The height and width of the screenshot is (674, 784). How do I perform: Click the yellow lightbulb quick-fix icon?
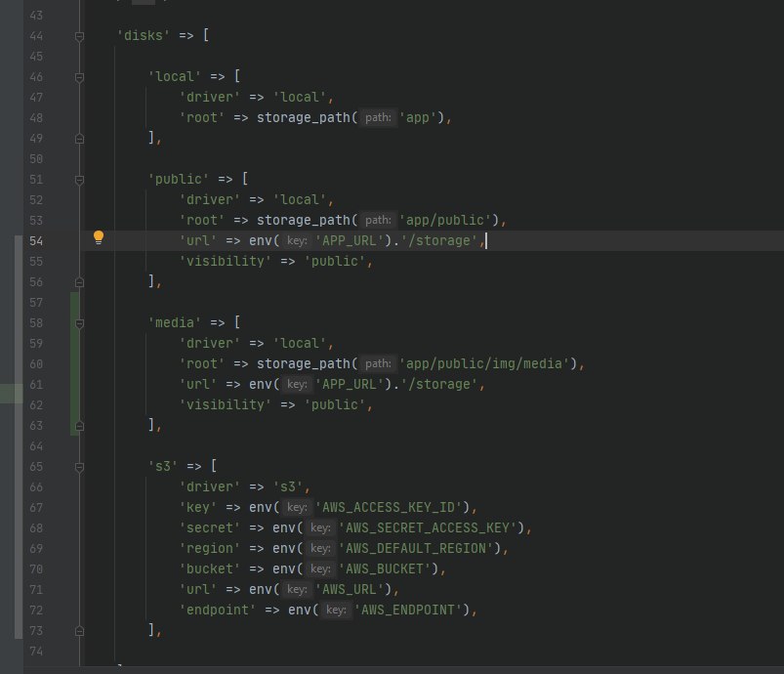[x=99, y=237]
